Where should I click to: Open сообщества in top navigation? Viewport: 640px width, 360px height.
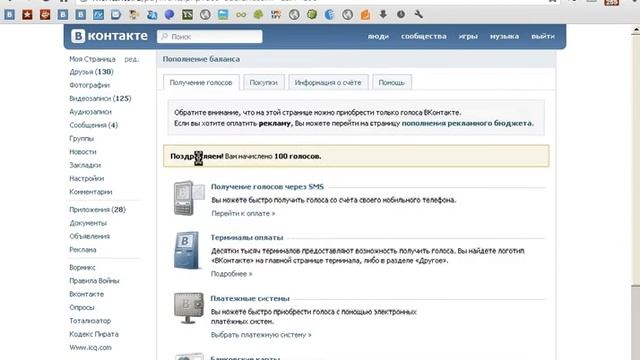click(x=424, y=36)
